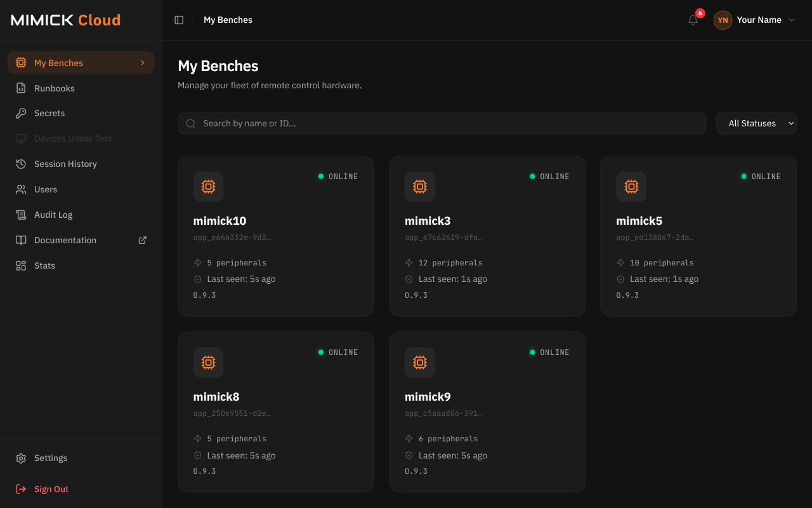
Task: Click the My Benches breadcrumb in header
Action: (x=228, y=20)
